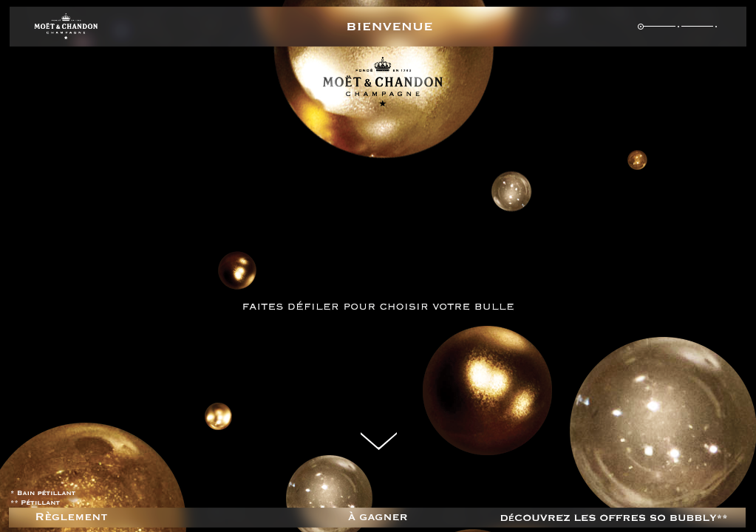
Task: Click the small Moët & Chandon logo in header
Action: click(x=66, y=27)
